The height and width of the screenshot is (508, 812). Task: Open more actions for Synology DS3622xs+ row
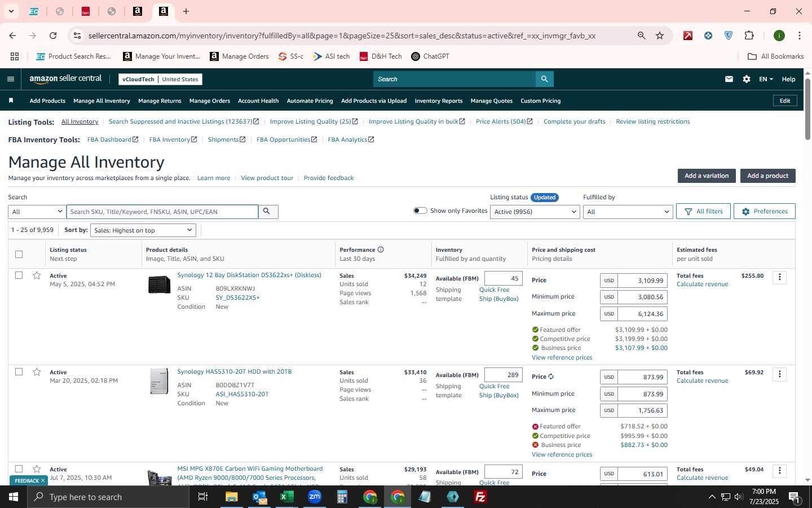tap(780, 277)
